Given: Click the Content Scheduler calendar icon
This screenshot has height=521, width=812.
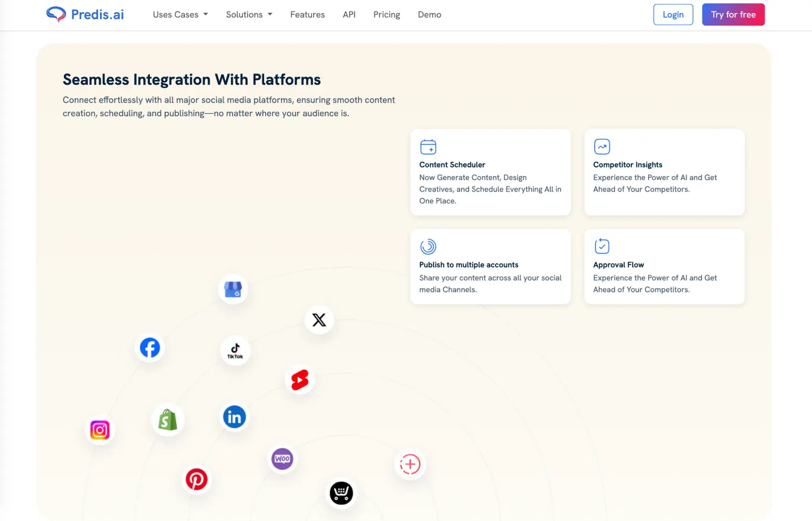Looking at the screenshot, I should click(x=428, y=147).
